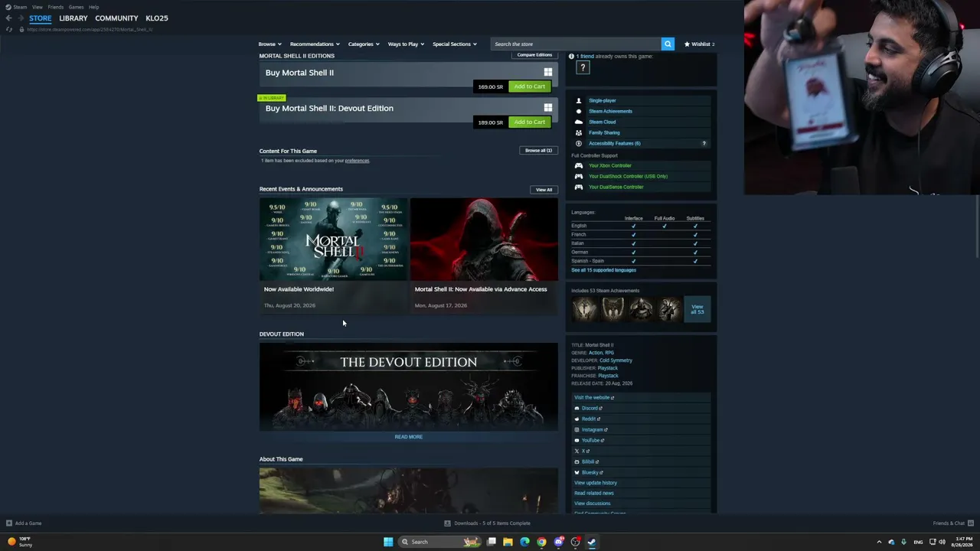Add Devout Edition to cart
This screenshot has width=980, height=551.
pos(529,122)
